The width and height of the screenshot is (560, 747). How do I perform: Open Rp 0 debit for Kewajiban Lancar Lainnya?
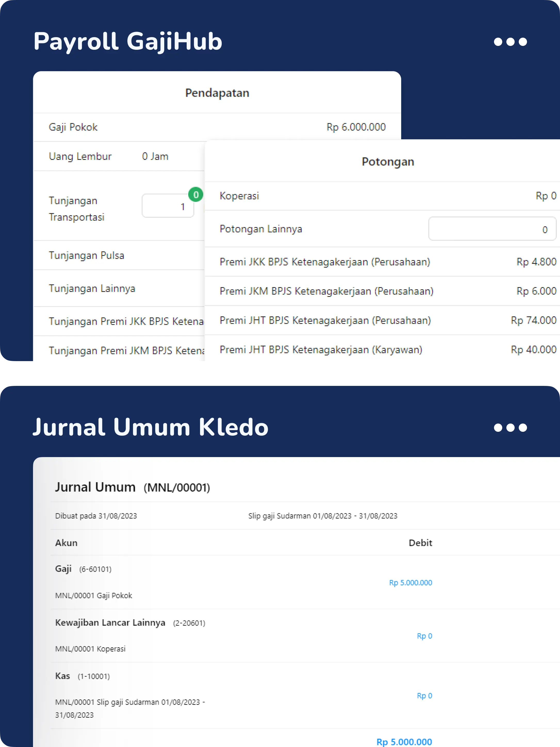pos(424,636)
